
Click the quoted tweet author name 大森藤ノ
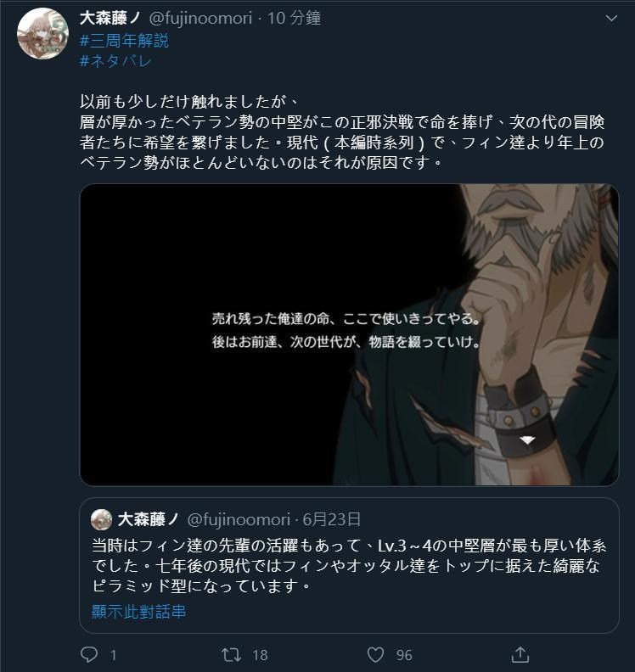(149, 519)
